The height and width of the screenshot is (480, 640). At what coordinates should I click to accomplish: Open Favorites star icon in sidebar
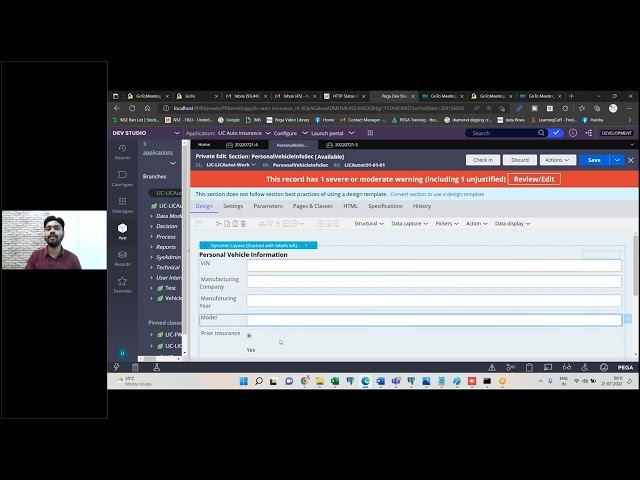click(x=122, y=285)
